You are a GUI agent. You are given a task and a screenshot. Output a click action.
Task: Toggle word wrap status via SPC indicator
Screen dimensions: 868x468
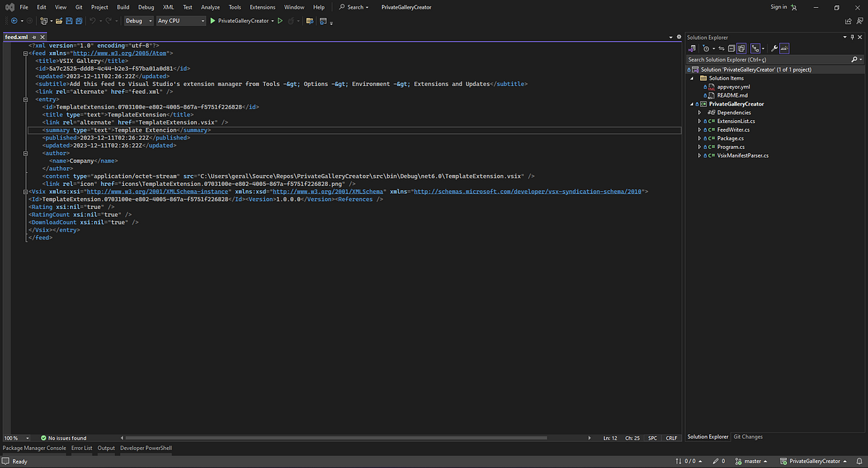tap(652, 438)
